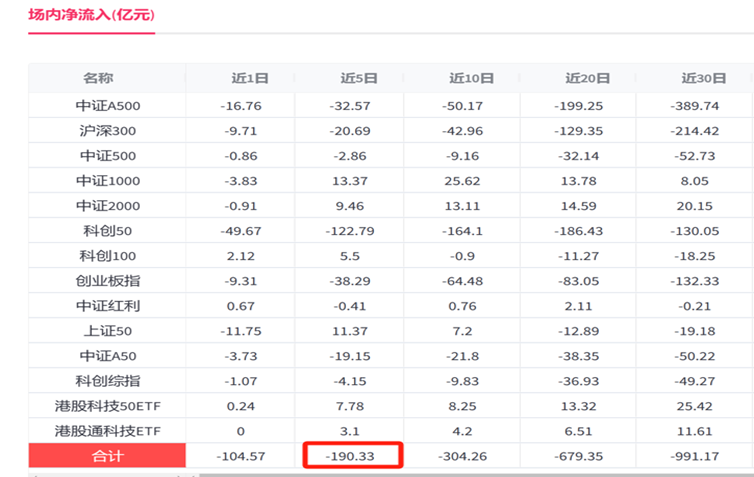The width and height of the screenshot is (754, 477).
Task: Select the 近20日 column header
Action: pyautogui.click(x=588, y=78)
